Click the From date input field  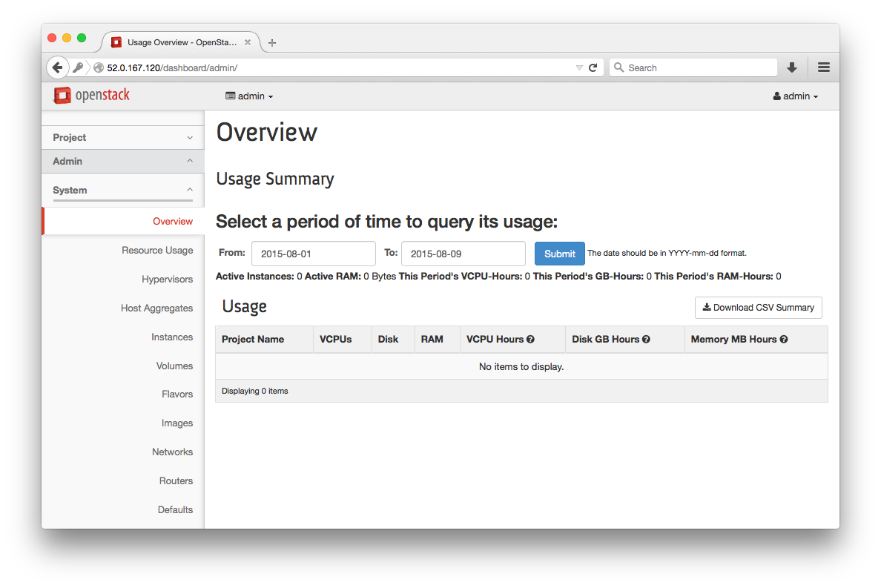coord(313,254)
